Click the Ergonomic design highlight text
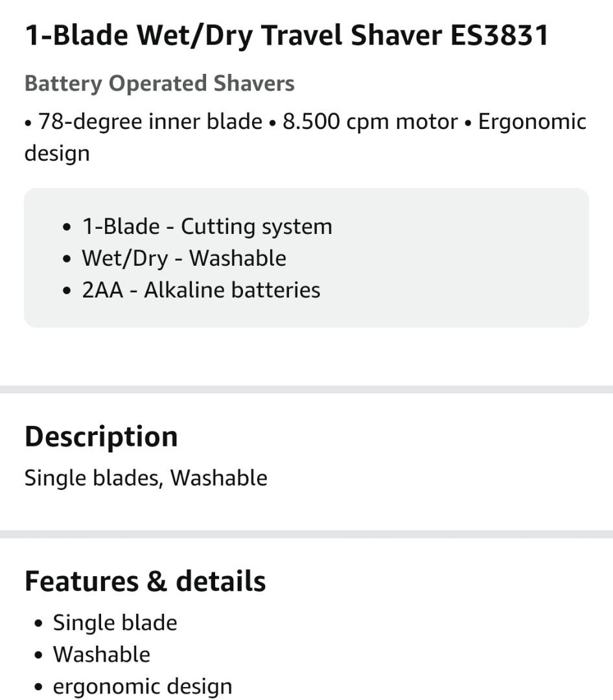Viewport: 613px width, 700px height. tap(305, 137)
